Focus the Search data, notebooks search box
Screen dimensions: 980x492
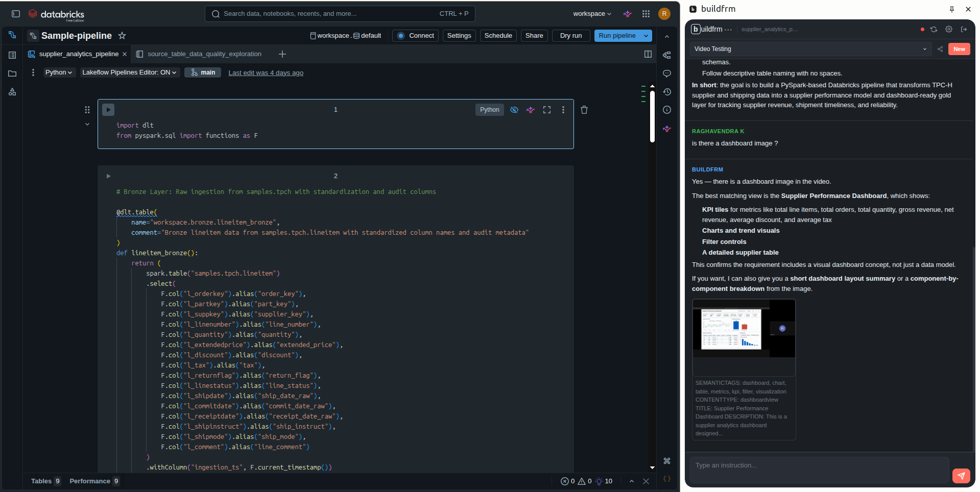(340, 14)
